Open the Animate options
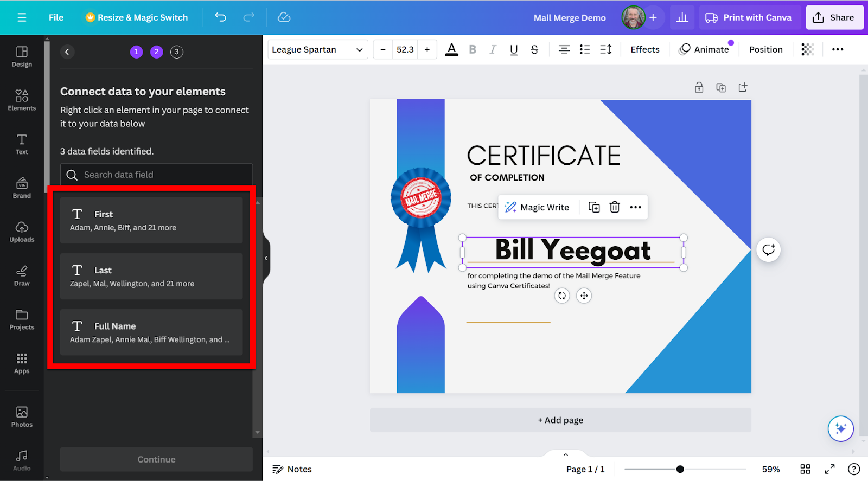This screenshot has height=481, width=868. pos(704,49)
